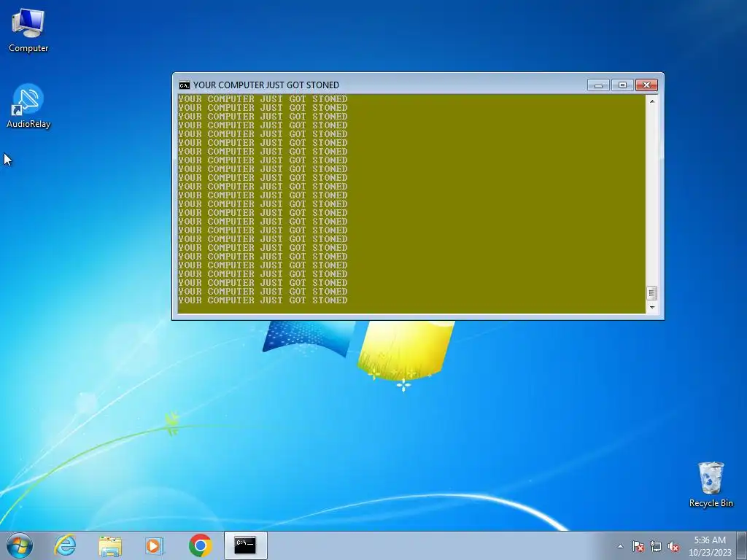The image size is (747, 560).
Task: Click the muted volume tray icon
Action: pos(673,546)
